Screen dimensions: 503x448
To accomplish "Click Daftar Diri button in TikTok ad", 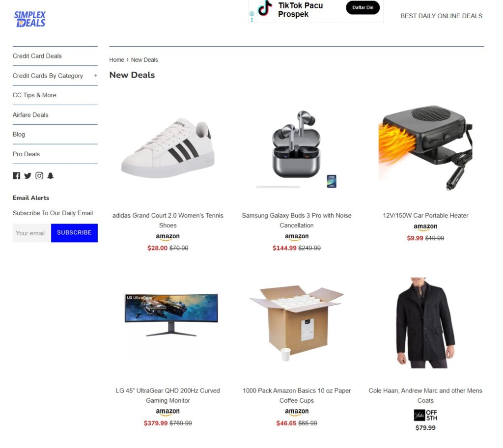I will coord(363,8).
